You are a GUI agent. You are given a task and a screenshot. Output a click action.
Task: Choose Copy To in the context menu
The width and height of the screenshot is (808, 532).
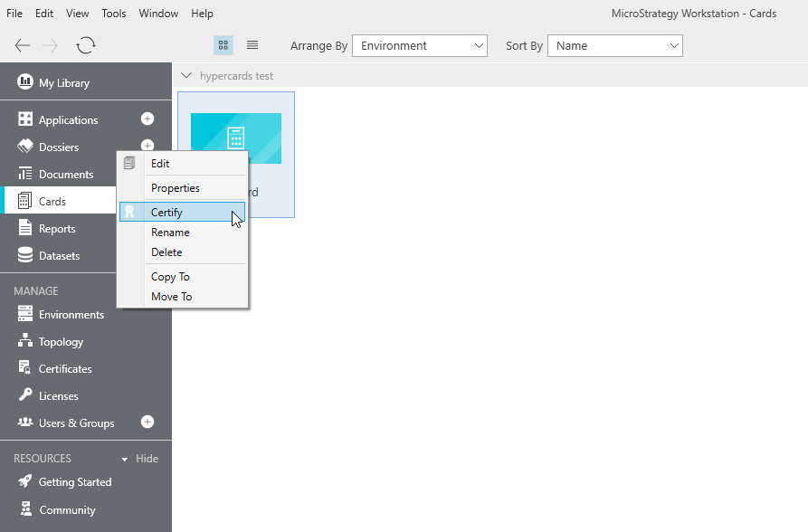[183, 277]
